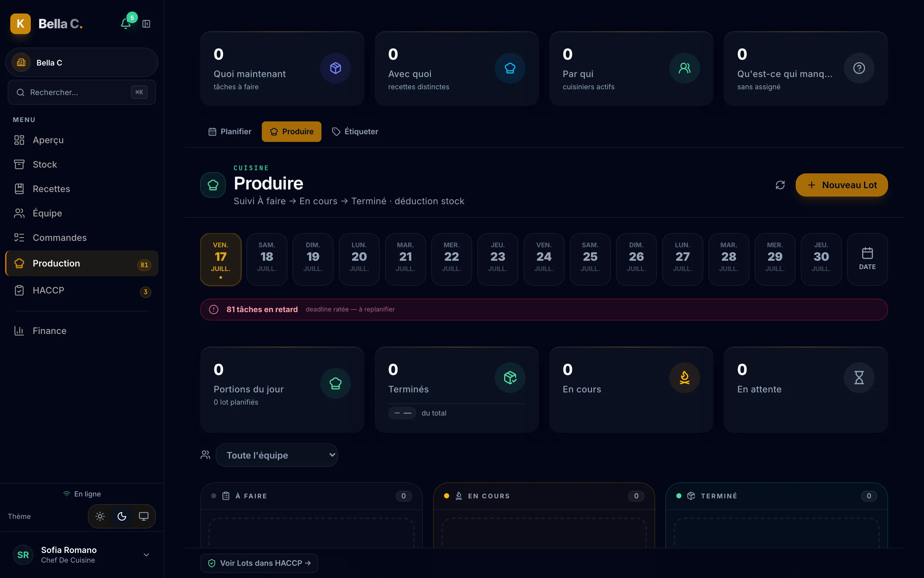Open notifications bell with 5 badge
This screenshot has height=578, width=924.
[126, 24]
